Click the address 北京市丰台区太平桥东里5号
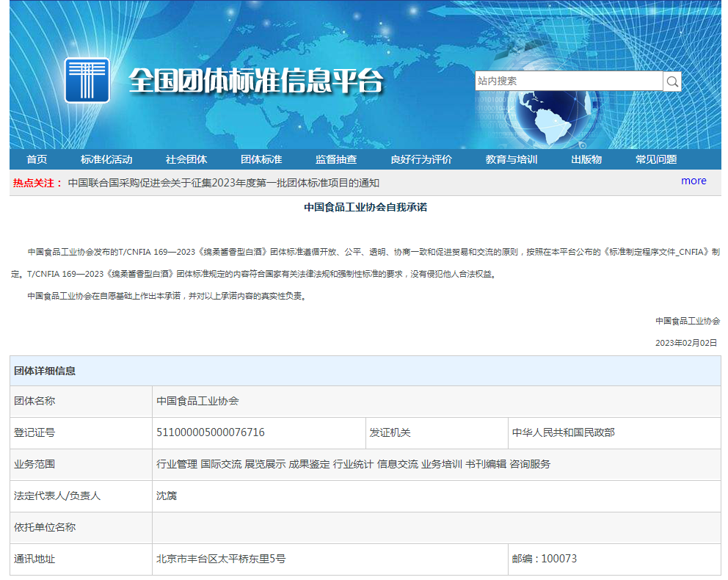728x580 pixels. pos(221,559)
